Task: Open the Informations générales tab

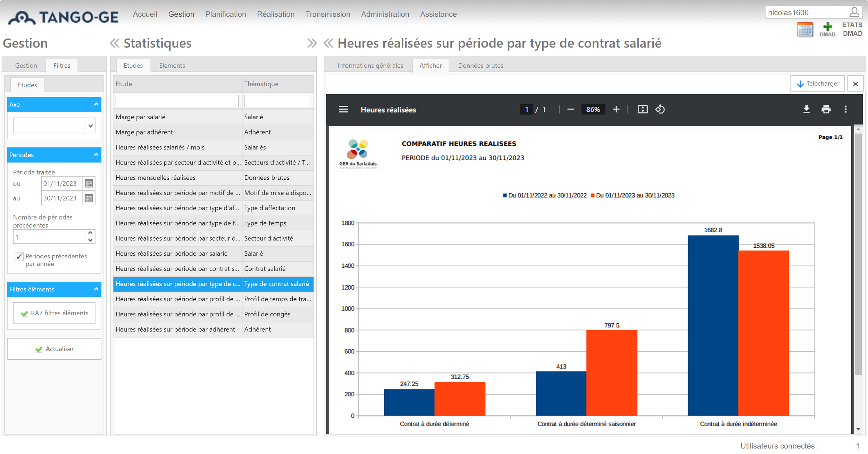Action: click(370, 66)
